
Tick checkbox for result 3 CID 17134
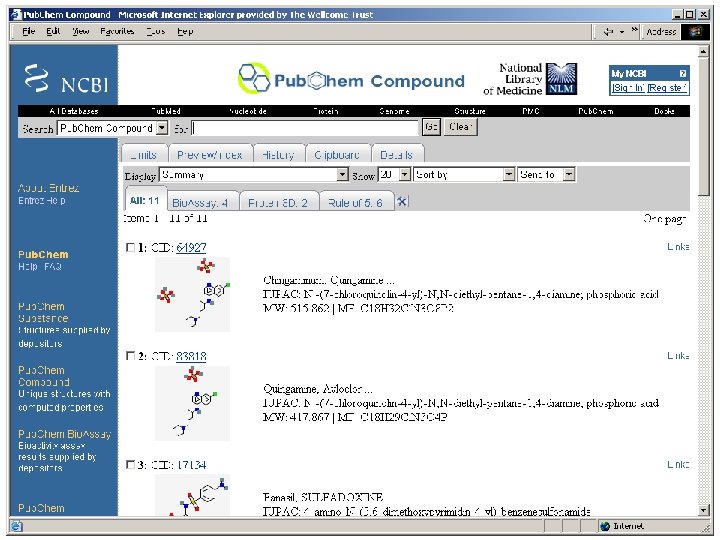coord(130,465)
